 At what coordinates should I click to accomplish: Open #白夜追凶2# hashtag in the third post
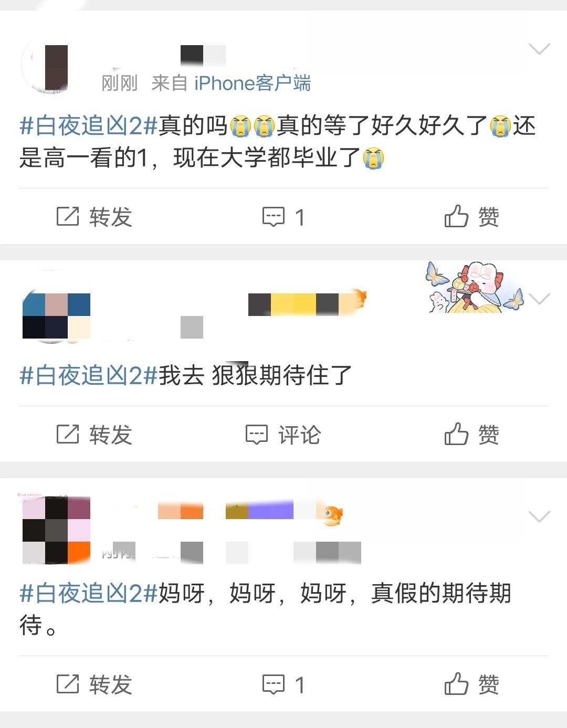click(x=89, y=594)
